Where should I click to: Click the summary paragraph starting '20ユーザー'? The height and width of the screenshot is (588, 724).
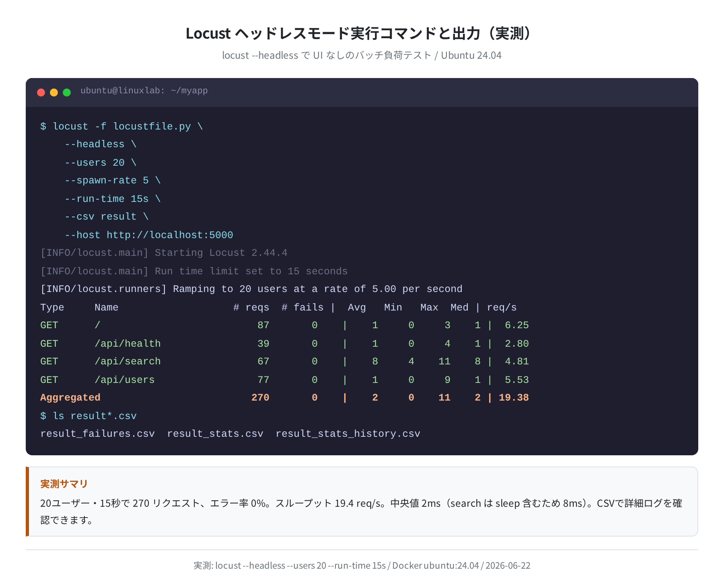point(361,512)
